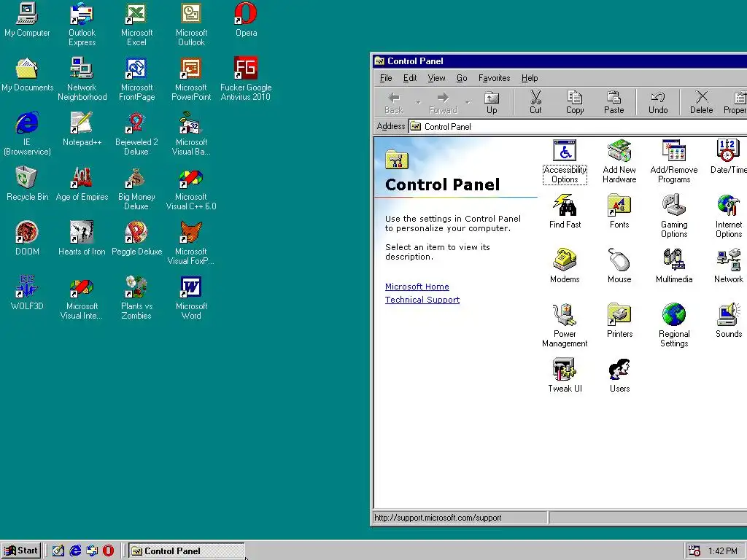Select Microsoft Visual C++ 6.0 shortcut
747x560 pixels.
[x=191, y=189]
